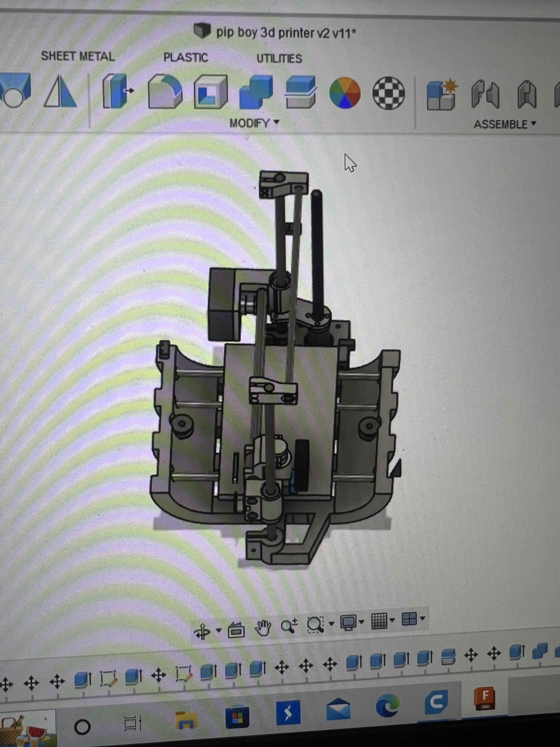Image resolution: width=560 pixels, height=747 pixels.
Task: Expand the ASSEMBLE dropdown menu
Action: (505, 124)
